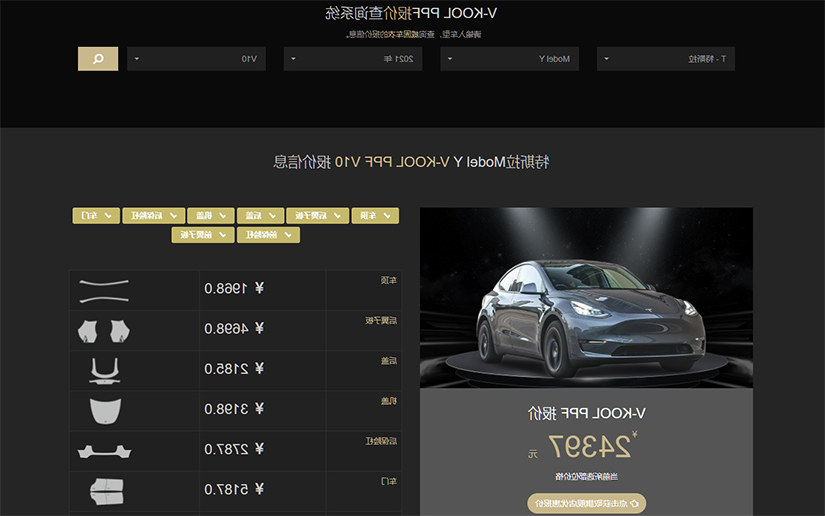
Task: Open the V10 film series dropdown
Action: coord(196,59)
